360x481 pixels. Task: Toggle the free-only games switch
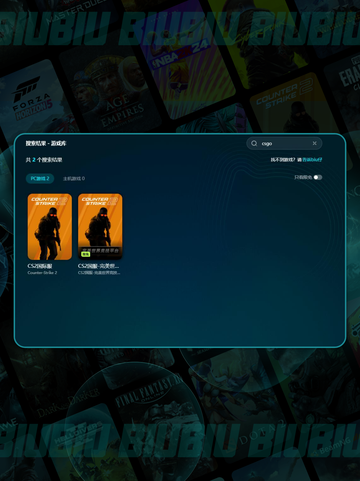(318, 177)
